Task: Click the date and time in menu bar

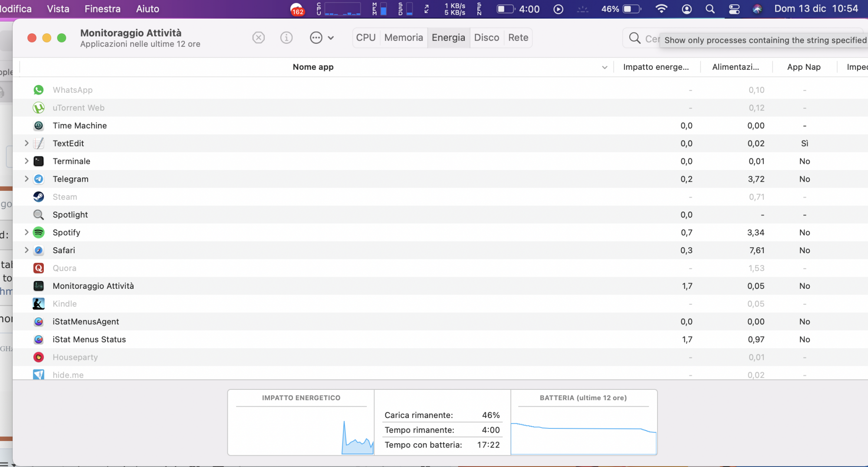Action: click(x=816, y=9)
